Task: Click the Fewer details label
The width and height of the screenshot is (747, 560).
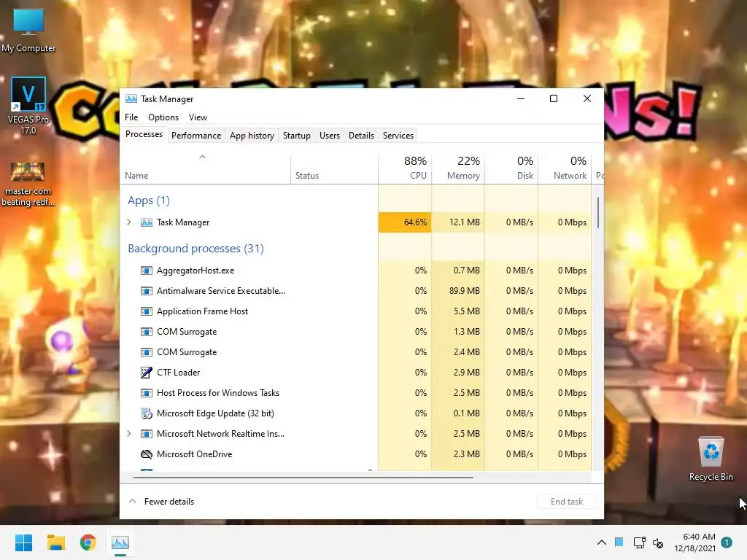Action: 169,502
